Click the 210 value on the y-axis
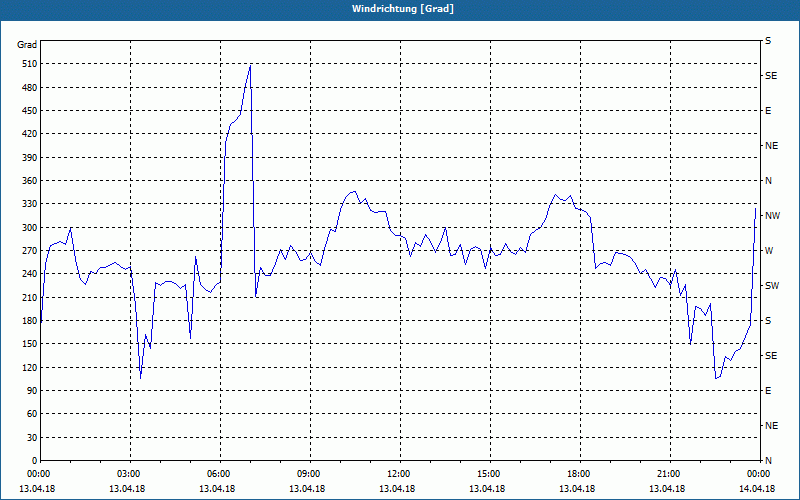This screenshot has height=500, width=800. click(30, 297)
